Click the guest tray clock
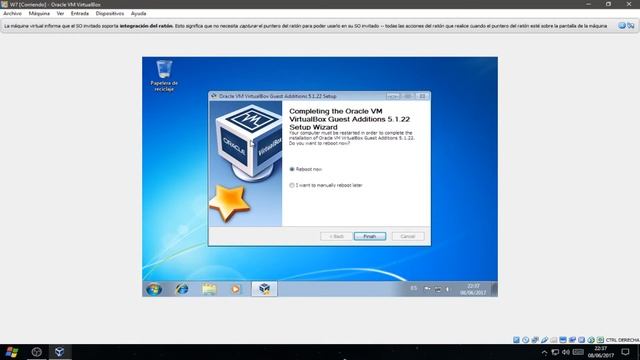Image resolution: width=640 pixels, height=360 pixels. click(x=473, y=289)
